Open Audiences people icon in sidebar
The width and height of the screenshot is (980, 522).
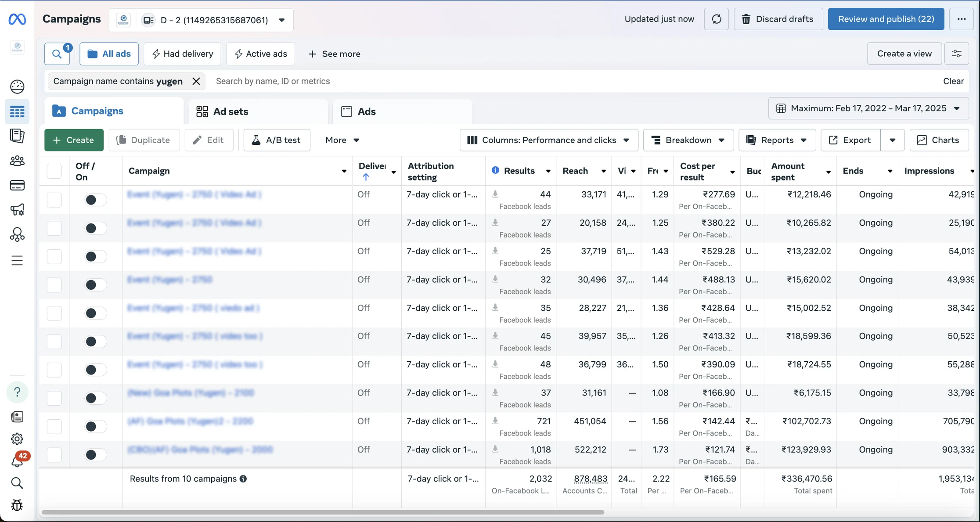[17, 161]
